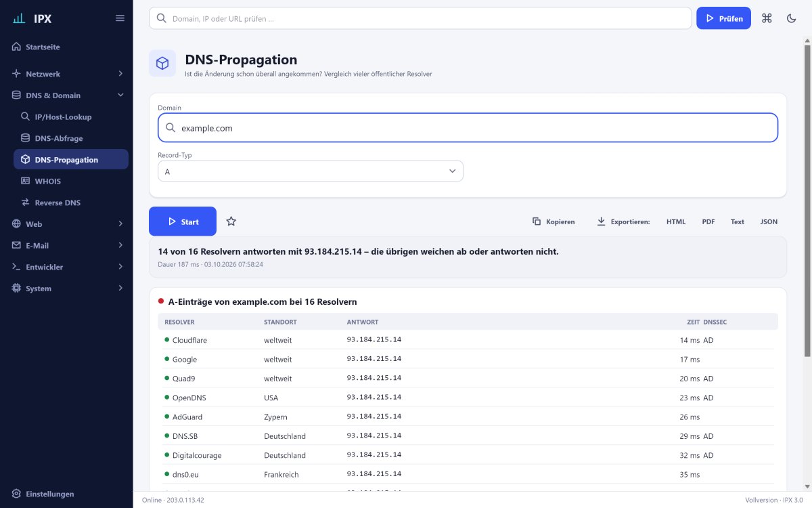Click the Start button
Image resolution: width=812 pixels, height=508 pixels.
[x=183, y=221]
